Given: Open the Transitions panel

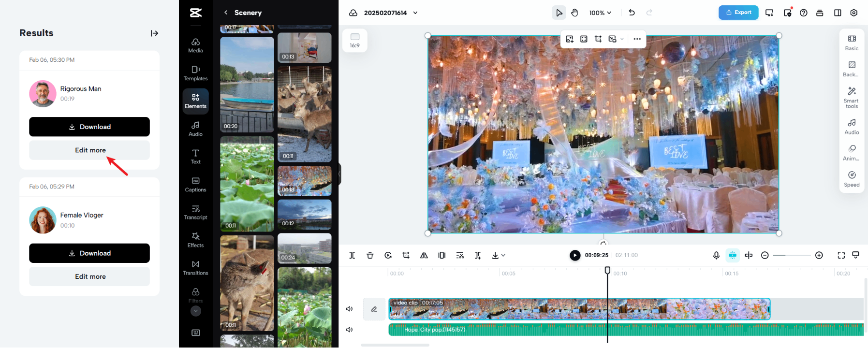Looking at the screenshot, I should tap(195, 268).
